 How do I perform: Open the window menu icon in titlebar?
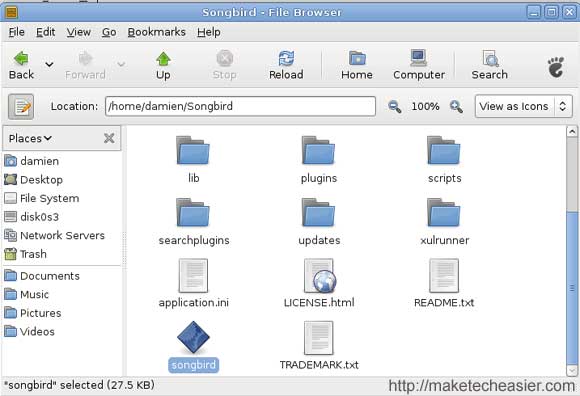(11, 12)
